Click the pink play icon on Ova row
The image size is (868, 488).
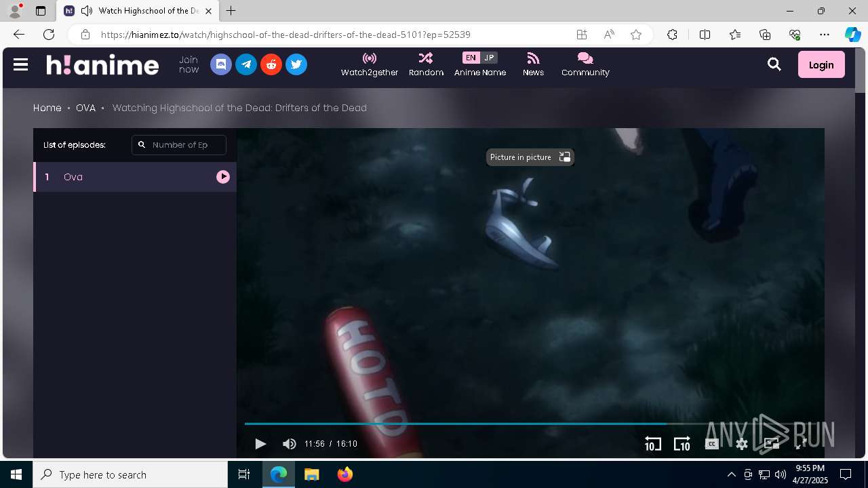point(223,177)
